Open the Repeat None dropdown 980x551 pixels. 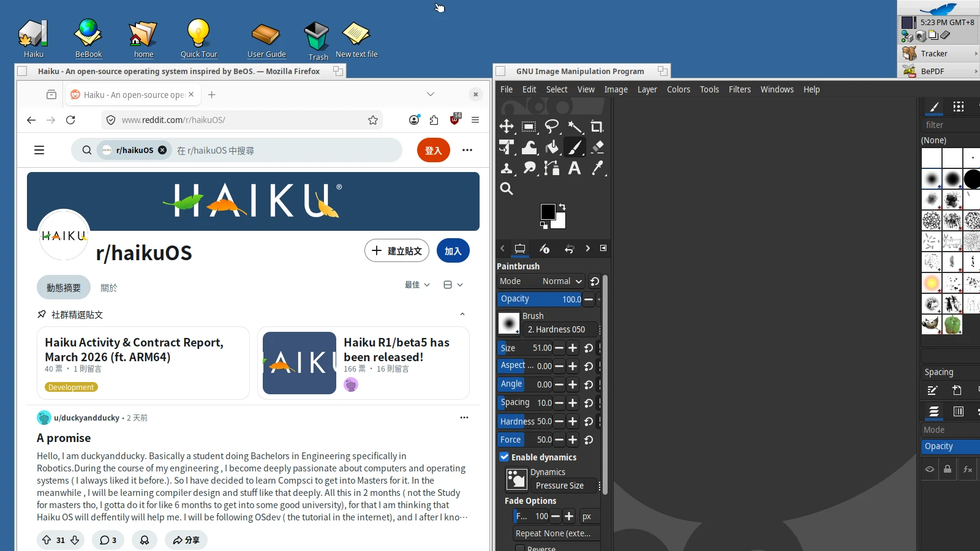pyautogui.click(x=556, y=534)
